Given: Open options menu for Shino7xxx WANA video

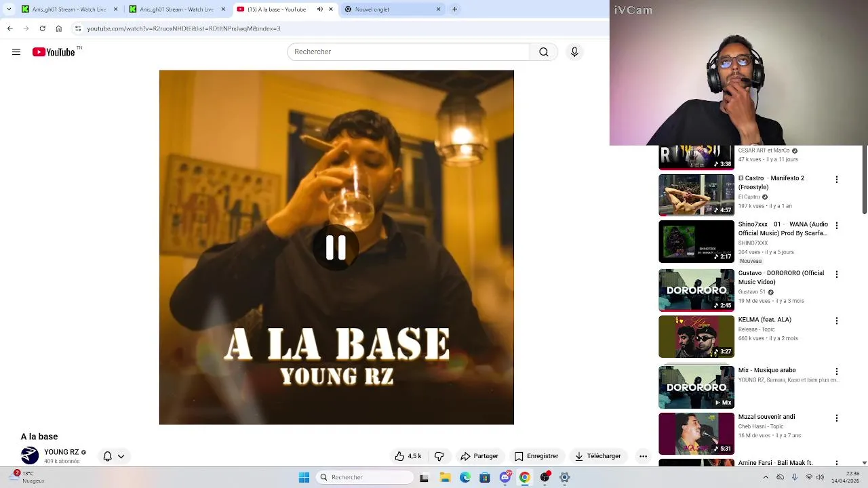Looking at the screenshot, I should pos(836,225).
